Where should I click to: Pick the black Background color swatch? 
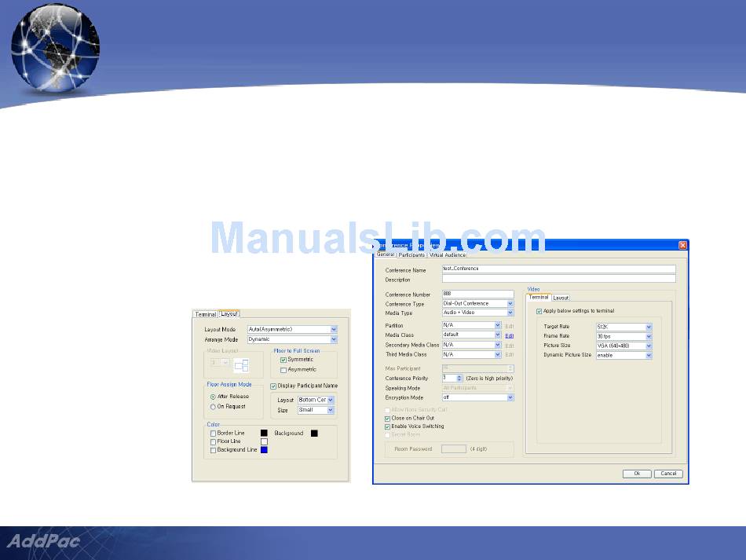pyautogui.click(x=314, y=433)
